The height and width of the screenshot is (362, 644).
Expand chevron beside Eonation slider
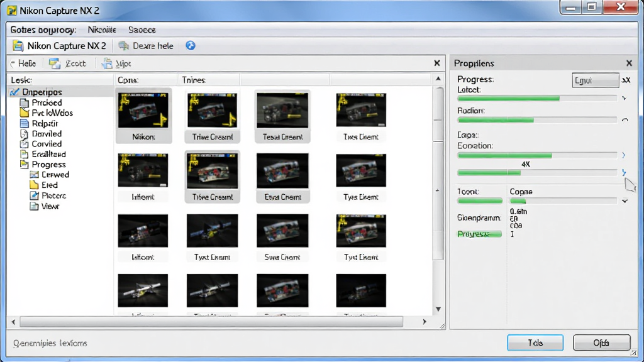click(624, 155)
